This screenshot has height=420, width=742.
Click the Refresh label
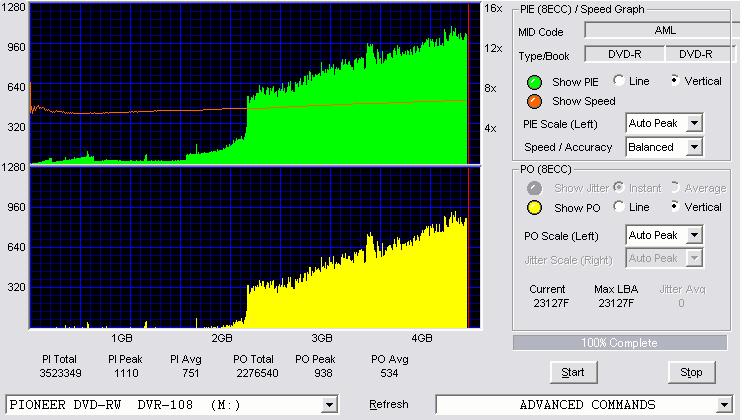(x=389, y=404)
